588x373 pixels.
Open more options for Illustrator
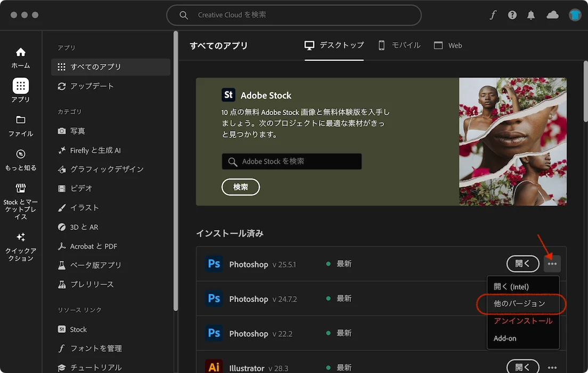[552, 367]
